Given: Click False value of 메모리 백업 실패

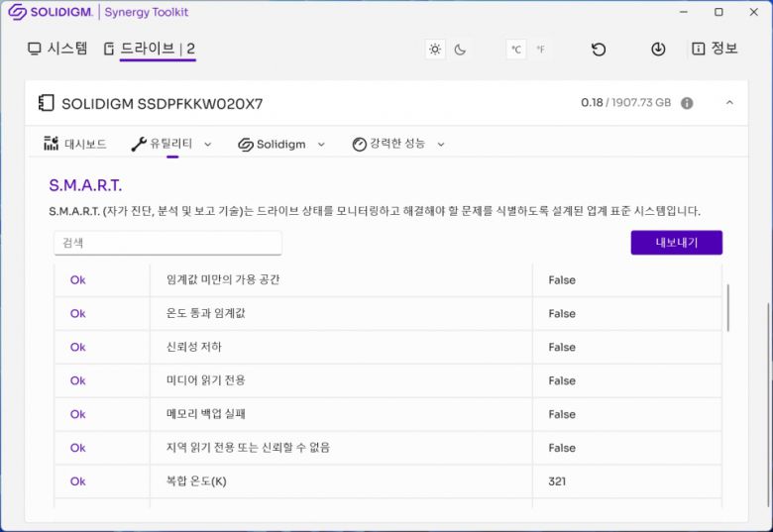Looking at the screenshot, I should tap(562, 414).
